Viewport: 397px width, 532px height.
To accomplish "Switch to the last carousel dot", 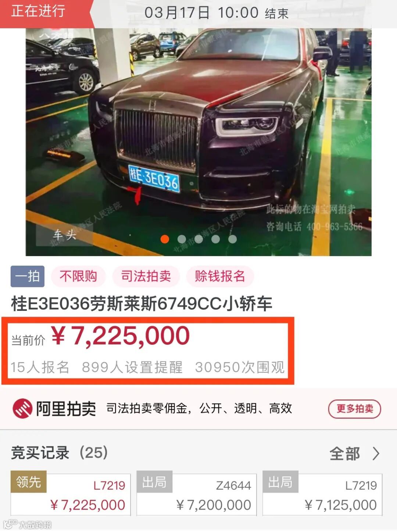I will (x=232, y=239).
